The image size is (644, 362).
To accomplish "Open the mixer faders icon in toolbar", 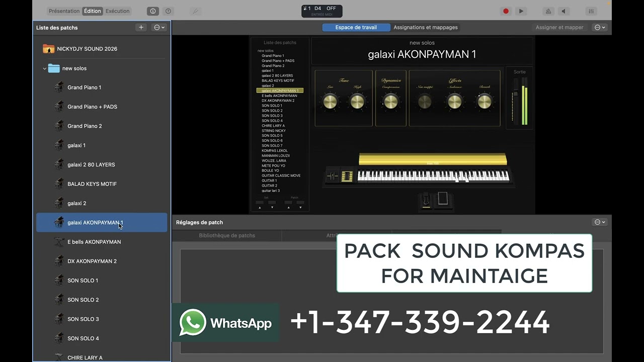I will pyautogui.click(x=591, y=11).
